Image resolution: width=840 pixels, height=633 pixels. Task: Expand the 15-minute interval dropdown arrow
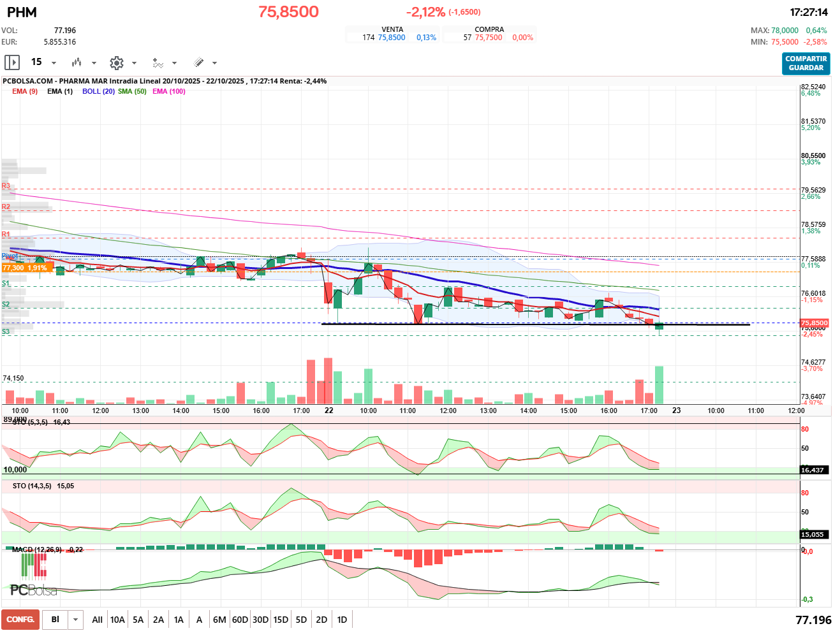click(54, 63)
